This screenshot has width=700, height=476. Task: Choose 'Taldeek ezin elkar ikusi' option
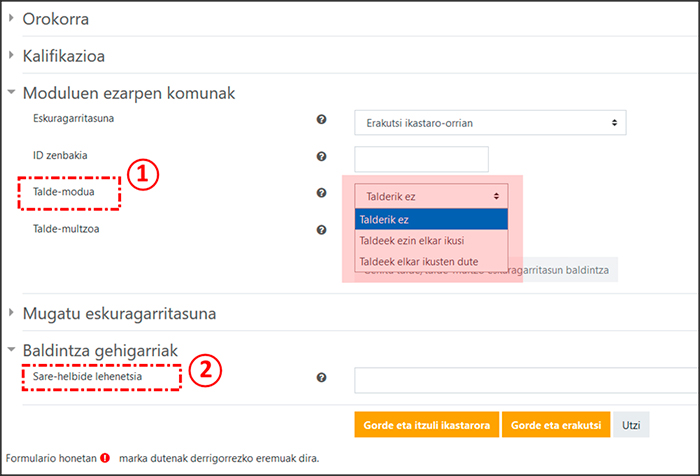point(432,240)
